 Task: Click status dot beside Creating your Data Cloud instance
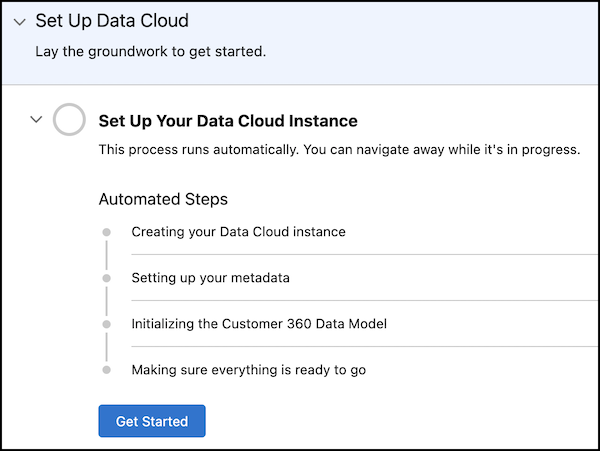coord(107,232)
